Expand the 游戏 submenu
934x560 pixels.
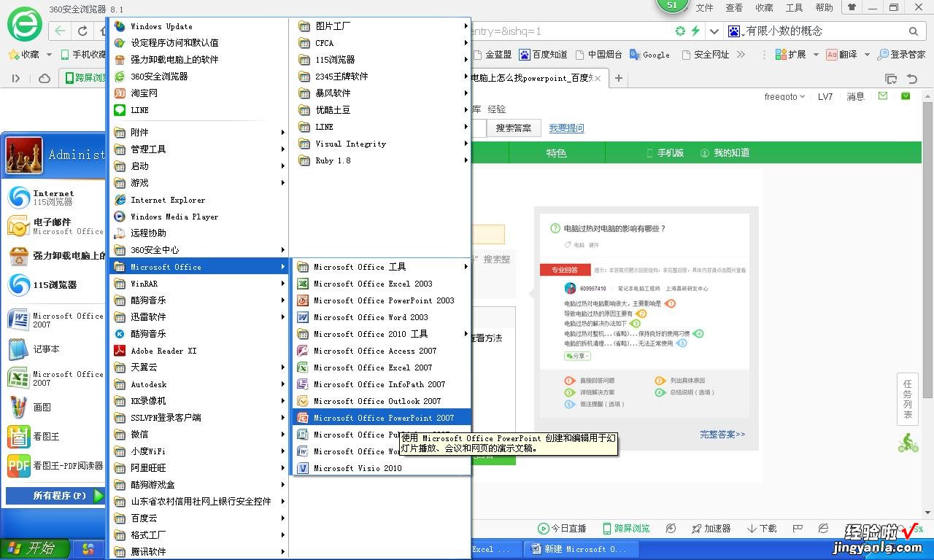[198, 183]
